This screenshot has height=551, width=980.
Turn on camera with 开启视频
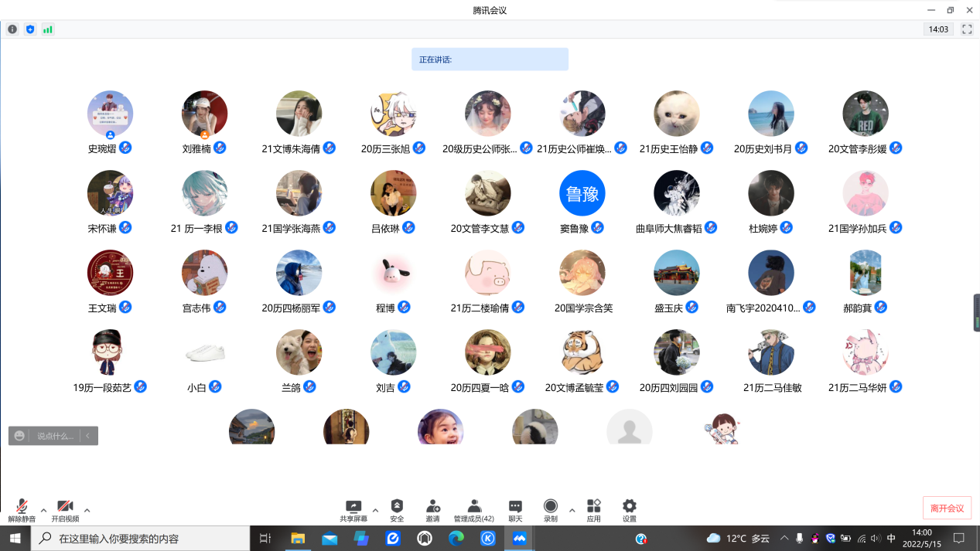65,510
